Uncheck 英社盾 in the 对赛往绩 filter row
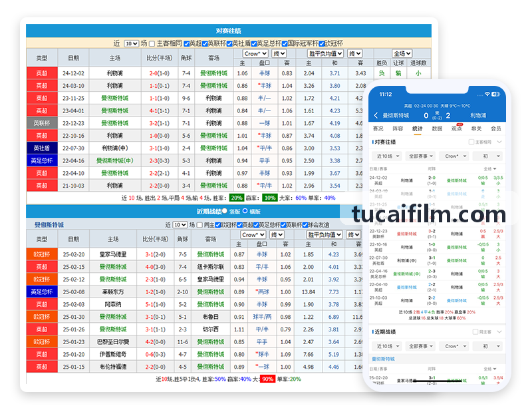 [229, 44]
